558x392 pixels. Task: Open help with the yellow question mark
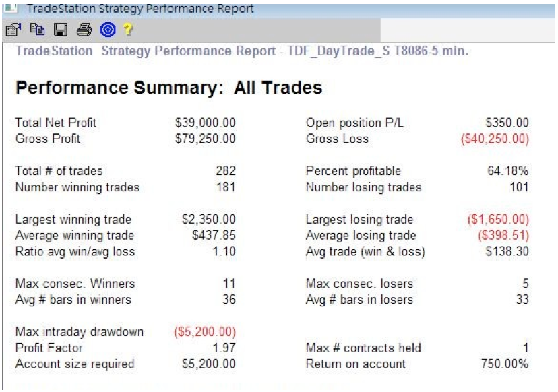click(128, 30)
